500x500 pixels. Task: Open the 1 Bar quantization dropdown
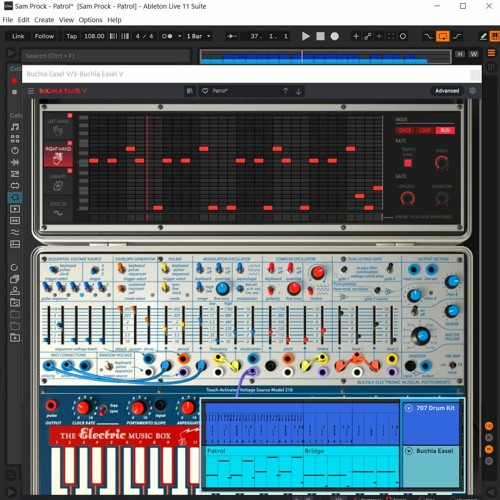coord(198,36)
